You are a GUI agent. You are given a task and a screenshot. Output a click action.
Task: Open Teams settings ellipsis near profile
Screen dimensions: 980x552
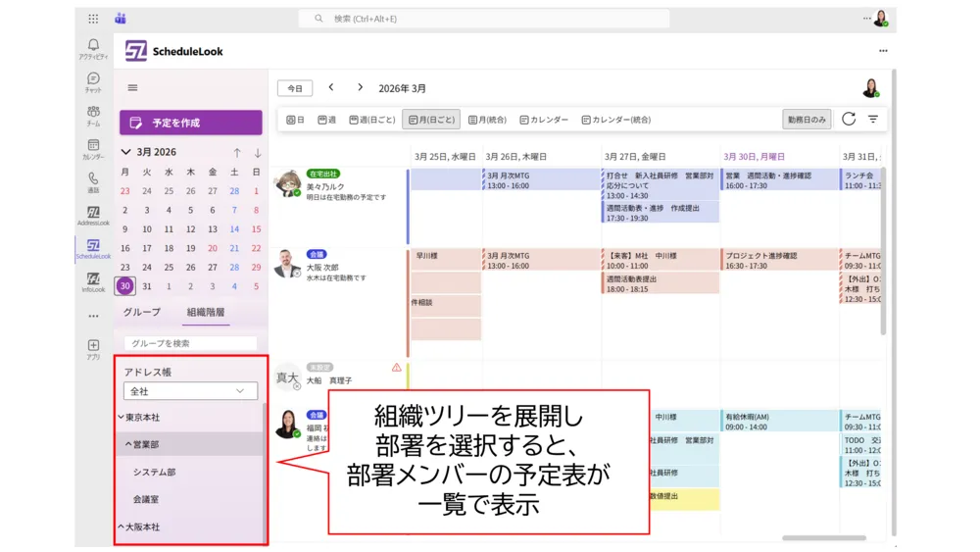[x=867, y=19]
